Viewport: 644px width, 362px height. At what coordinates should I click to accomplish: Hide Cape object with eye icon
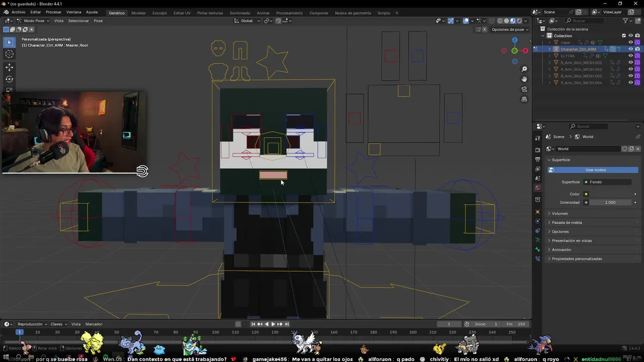(630, 42)
